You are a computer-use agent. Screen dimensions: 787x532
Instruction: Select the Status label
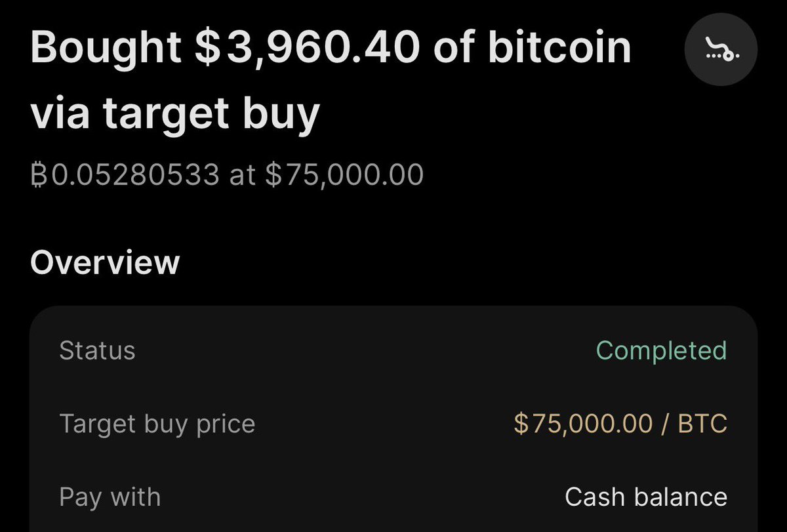(97, 350)
